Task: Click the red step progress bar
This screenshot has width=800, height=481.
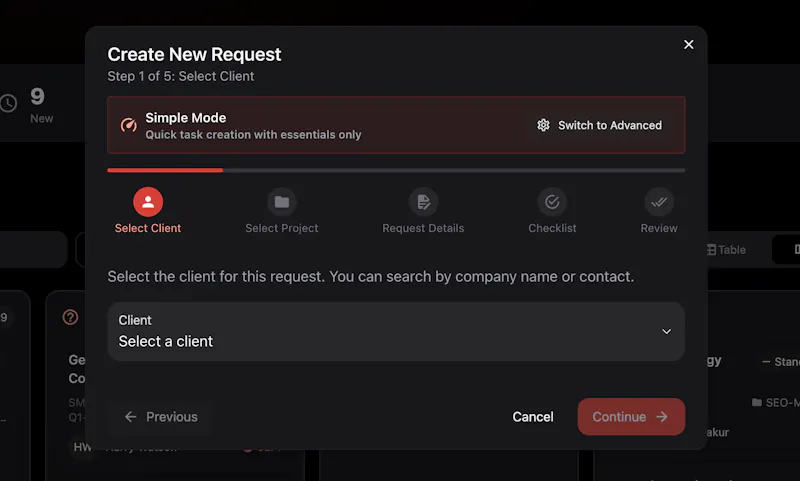Action: pos(165,170)
